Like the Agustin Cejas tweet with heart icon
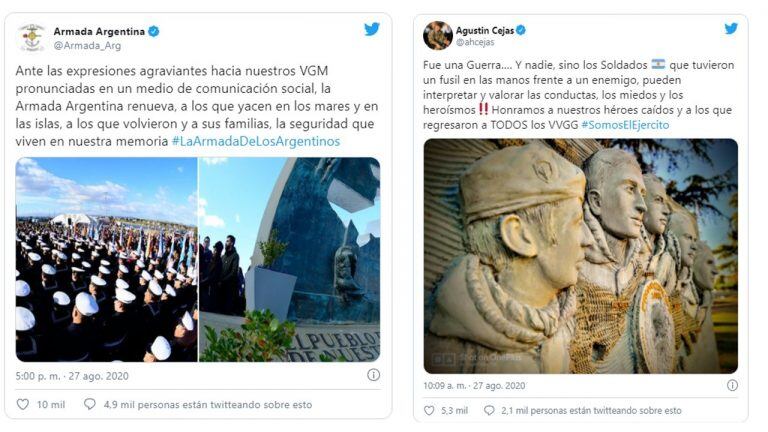 coord(429,410)
